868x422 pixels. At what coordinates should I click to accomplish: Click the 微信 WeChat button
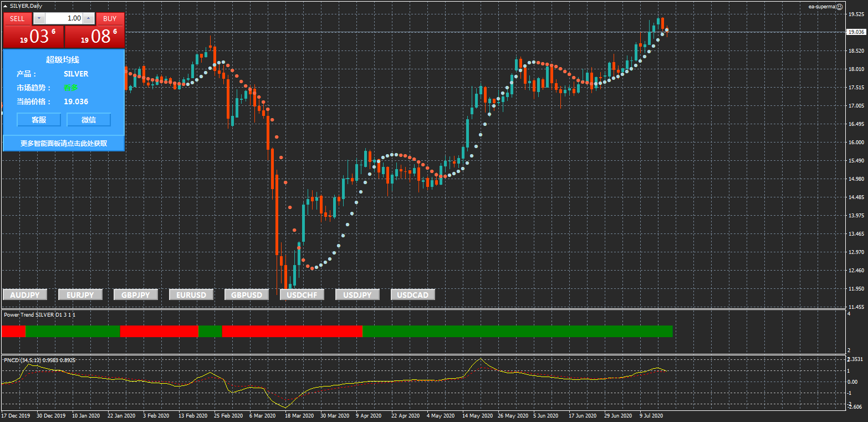coord(89,120)
